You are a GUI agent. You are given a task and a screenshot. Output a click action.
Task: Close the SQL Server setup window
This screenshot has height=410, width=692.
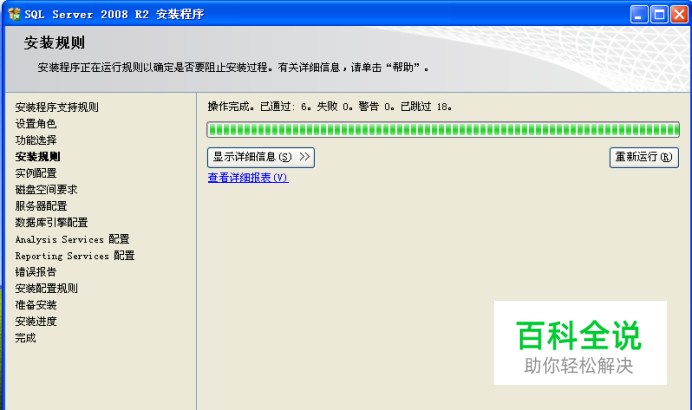point(679,15)
